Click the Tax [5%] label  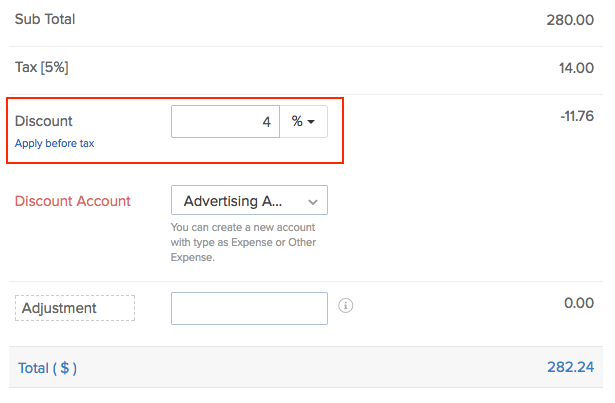[x=42, y=67]
